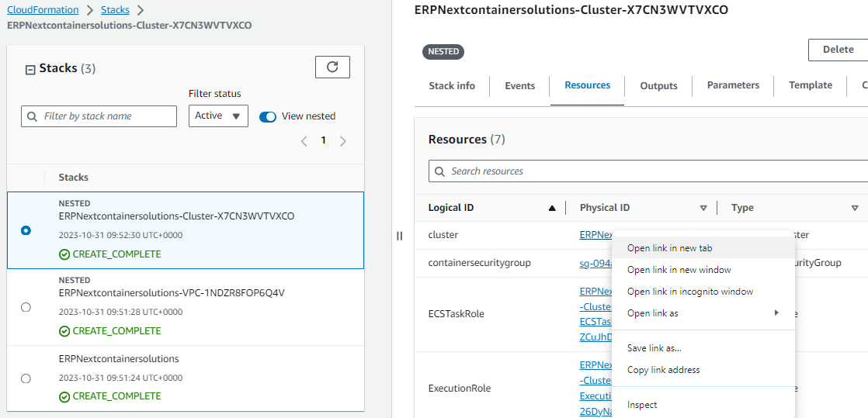
Task: Select the Resources tab
Action: pyautogui.click(x=588, y=85)
